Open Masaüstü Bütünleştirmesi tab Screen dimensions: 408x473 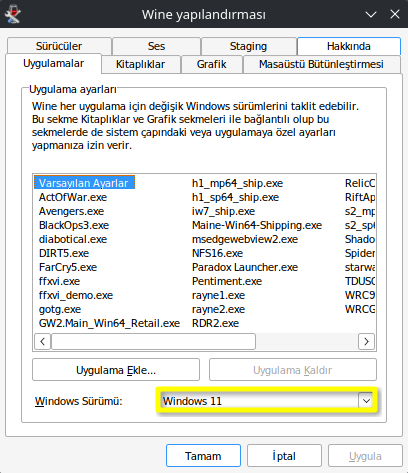[x=321, y=64]
